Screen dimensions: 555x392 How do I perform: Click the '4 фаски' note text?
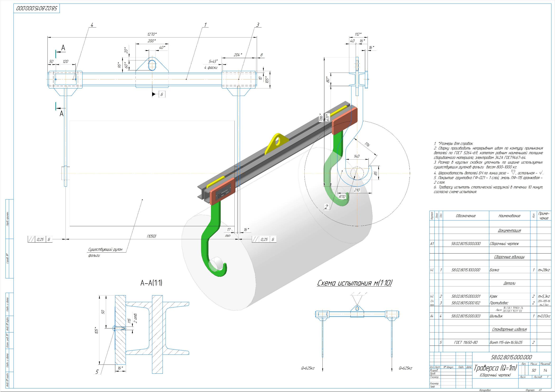click(211, 68)
